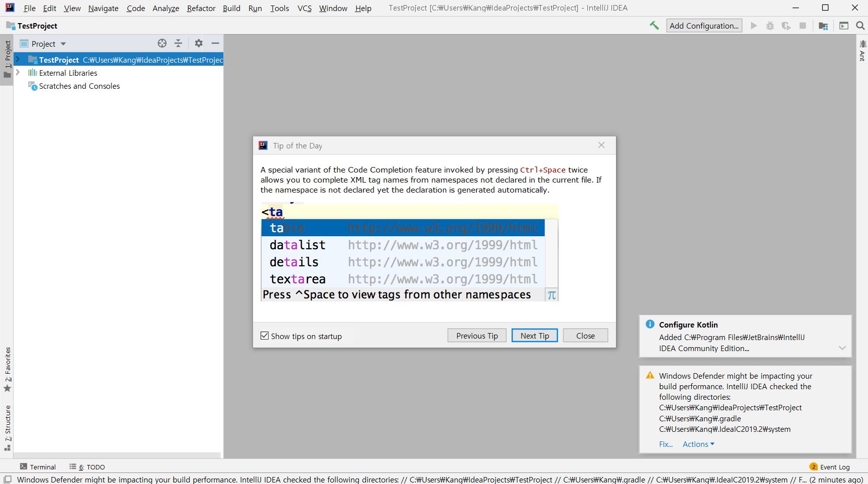The height and width of the screenshot is (484, 868).
Task: Click the Run with Coverage icon
Action: [x=786, y=26]
